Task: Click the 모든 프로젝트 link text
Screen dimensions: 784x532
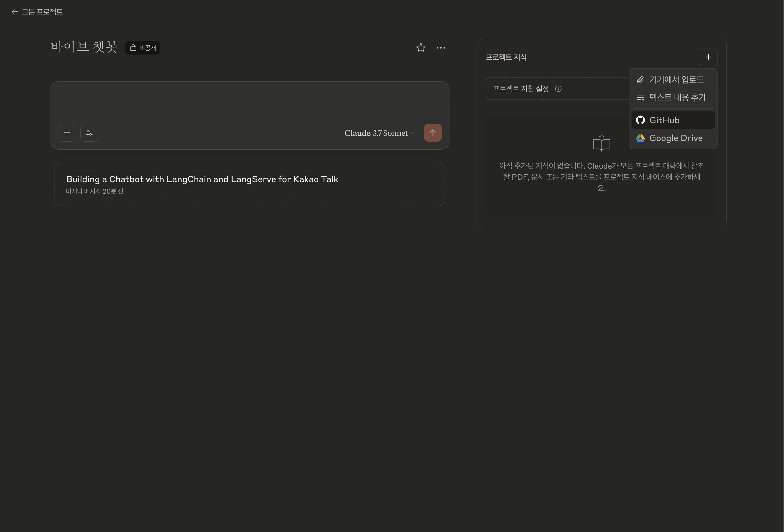Action: tap(42, 12)
